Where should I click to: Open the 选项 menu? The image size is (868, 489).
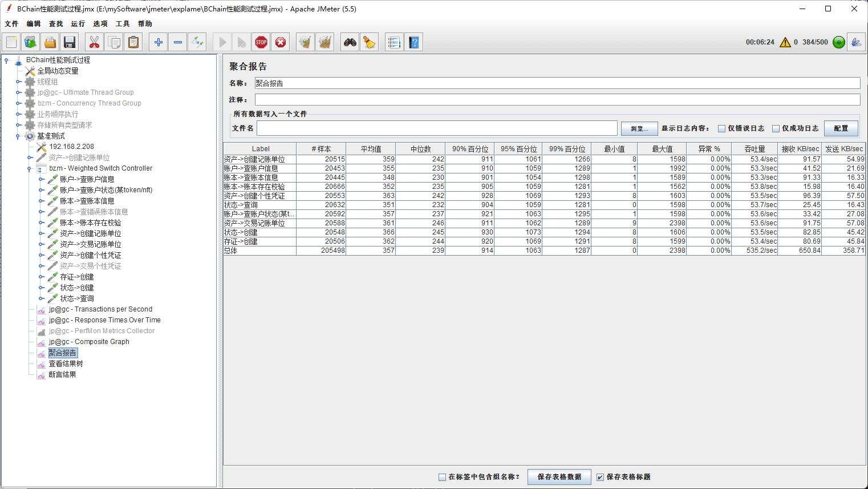(100, 24)
